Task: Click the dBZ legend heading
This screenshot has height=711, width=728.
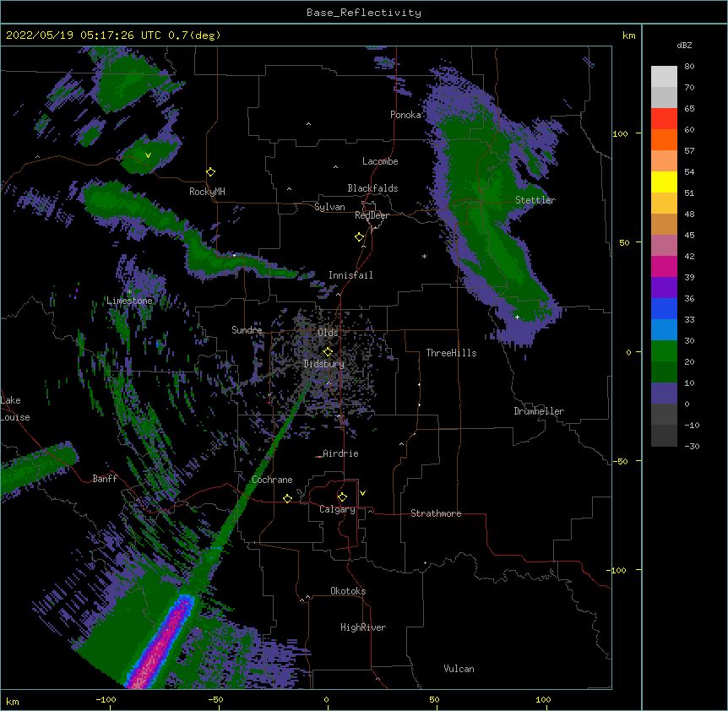Action: point(684,45)
